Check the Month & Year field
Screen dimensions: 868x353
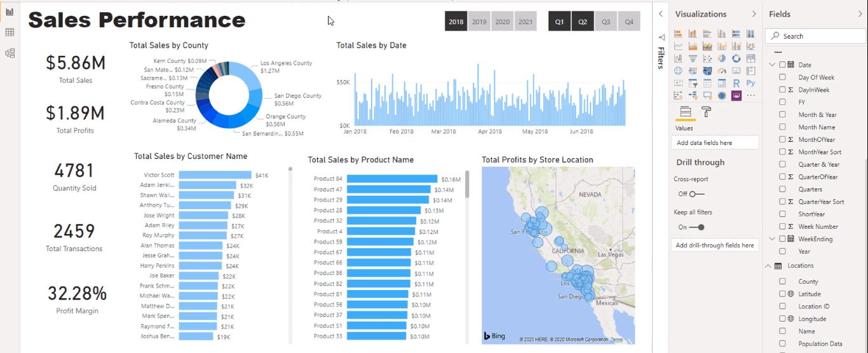[783, 114]
